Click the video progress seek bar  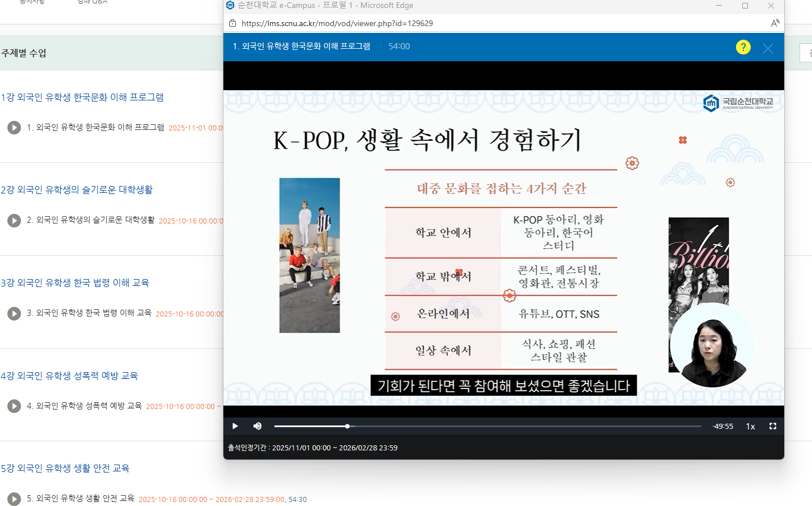tap(488, 426)
